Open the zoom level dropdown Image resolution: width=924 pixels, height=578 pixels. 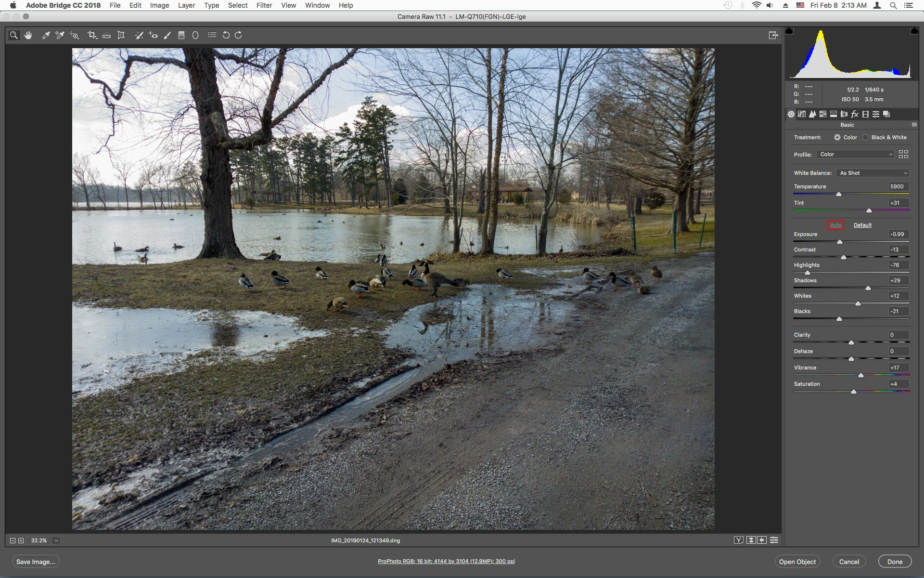coord(56,540)
